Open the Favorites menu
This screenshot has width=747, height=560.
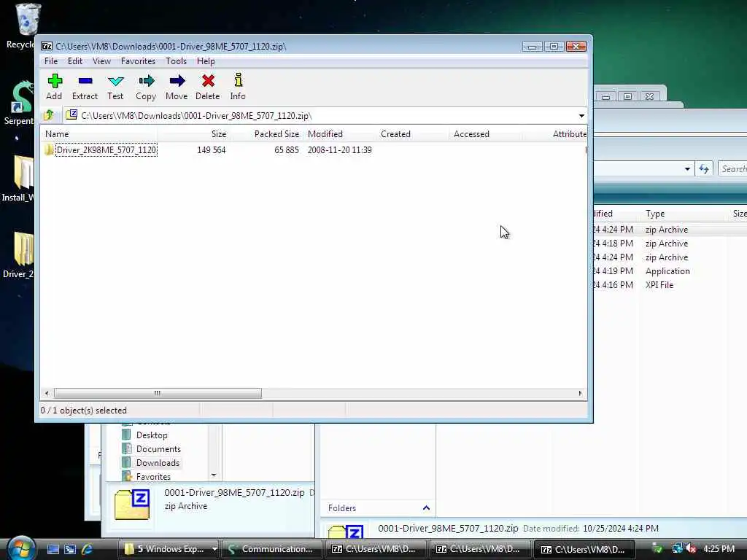(138, 61)
